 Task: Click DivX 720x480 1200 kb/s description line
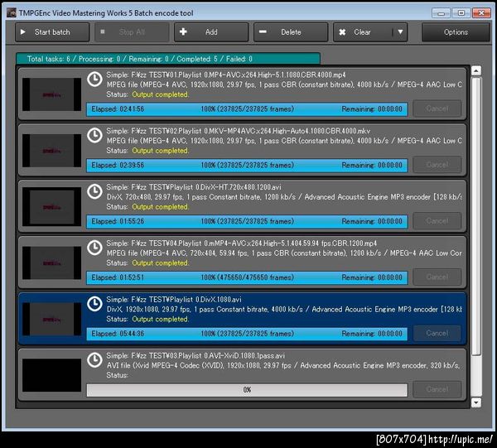(284, 197)
